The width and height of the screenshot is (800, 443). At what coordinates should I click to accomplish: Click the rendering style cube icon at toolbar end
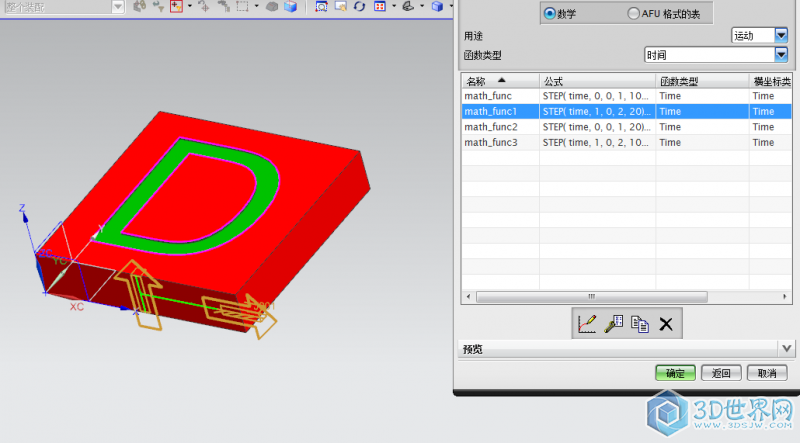pos(437,6)
